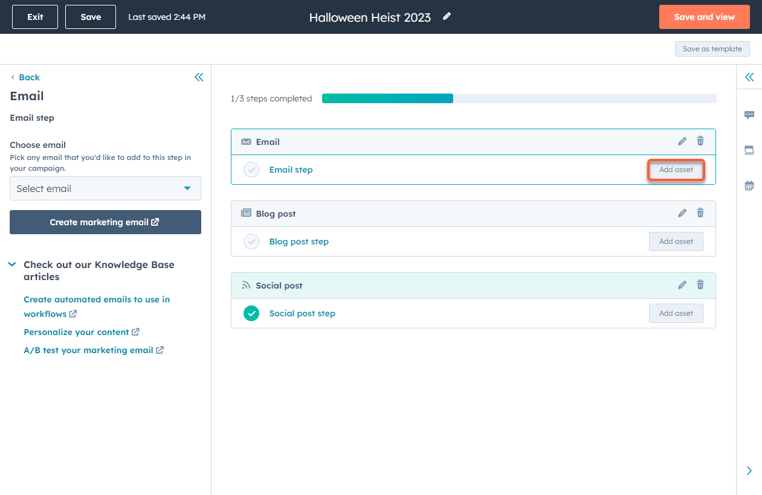Click the pencil icon beside campaign title
The height and width of the screenshot is (495, 762).
click(447, 17)
